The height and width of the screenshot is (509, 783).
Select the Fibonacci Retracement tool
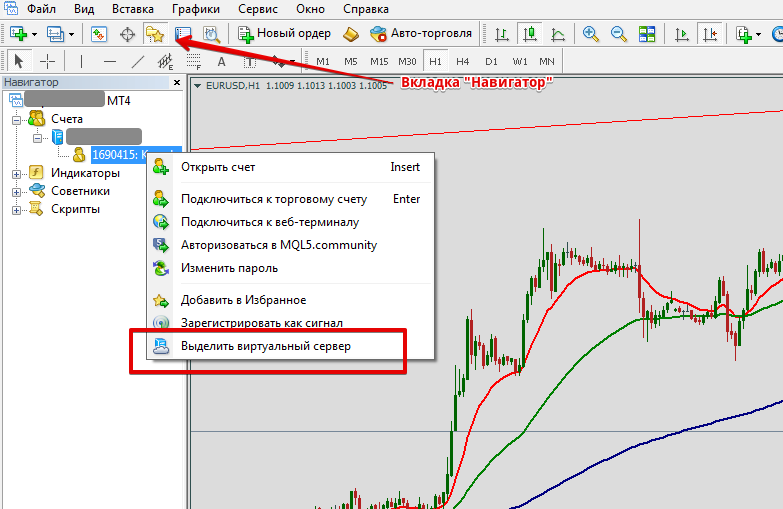pyautogui.click(x=193, y=61)
